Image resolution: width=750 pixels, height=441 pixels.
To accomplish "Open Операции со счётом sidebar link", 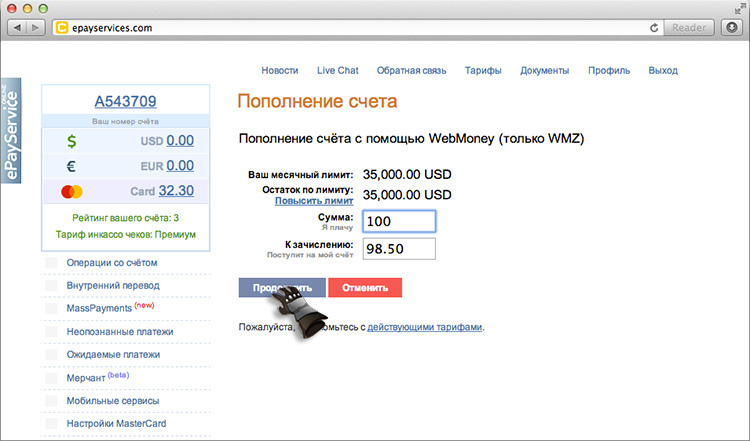I will click(112, 263).
